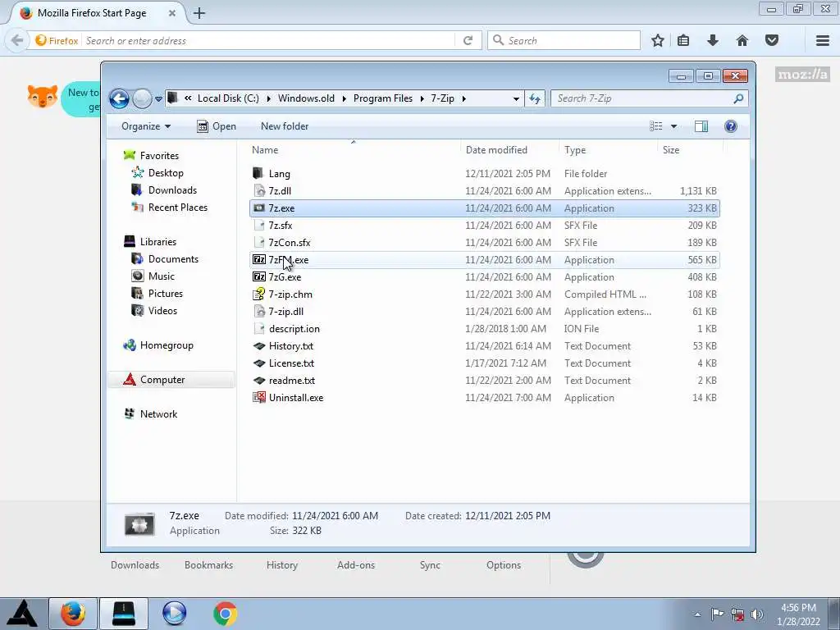Change the view with the views icon
Screen dimensions: 840x630
tap(656, 126)
